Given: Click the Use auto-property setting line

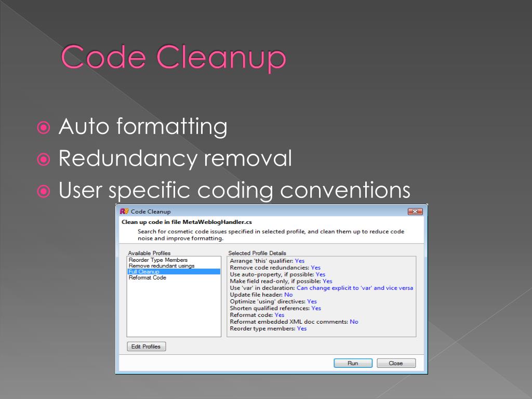Looking at the screenshot, I should point(277,274).
